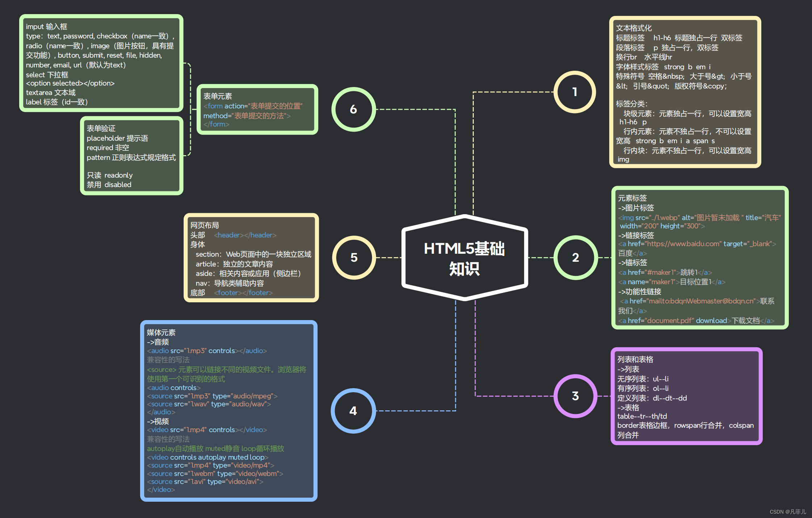The image size is (812, 518).
Task: Click the numbered circle node 4
Action: coord(353,411)
